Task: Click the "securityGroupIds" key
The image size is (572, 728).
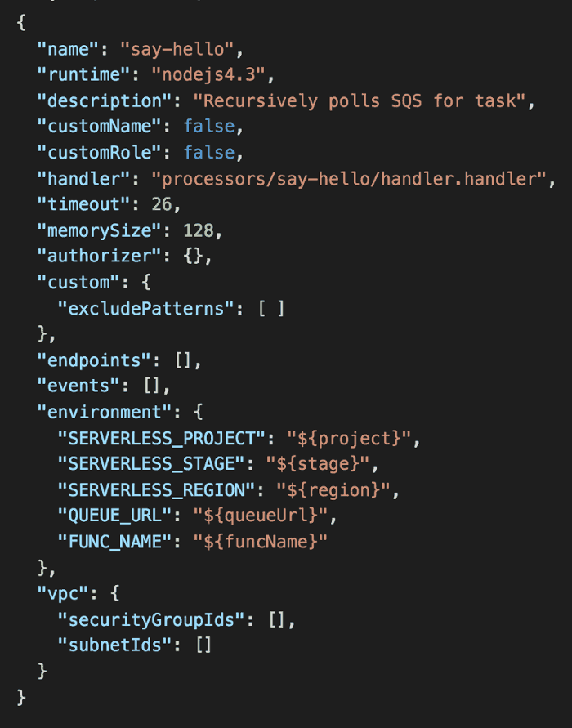Action: 151,620
